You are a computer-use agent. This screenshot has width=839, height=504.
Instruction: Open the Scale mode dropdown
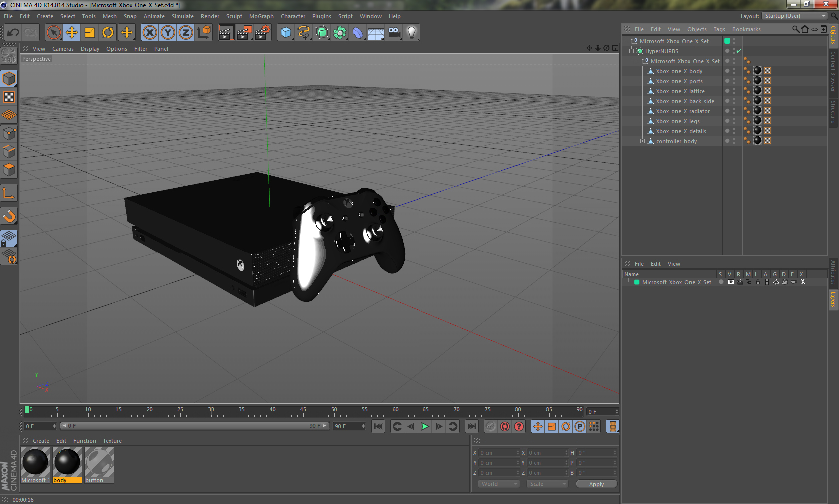(x=547, y=484)
